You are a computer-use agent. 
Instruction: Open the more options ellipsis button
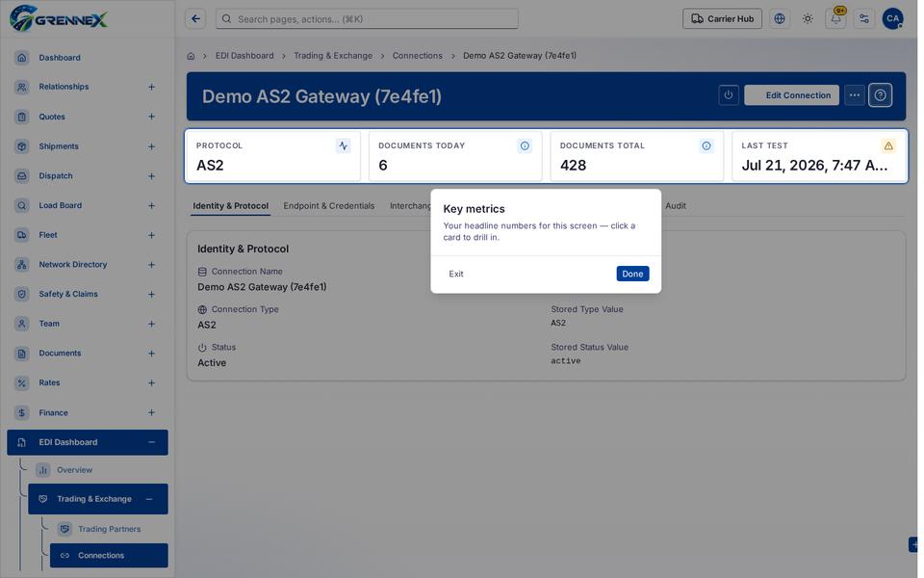(855, 95)
